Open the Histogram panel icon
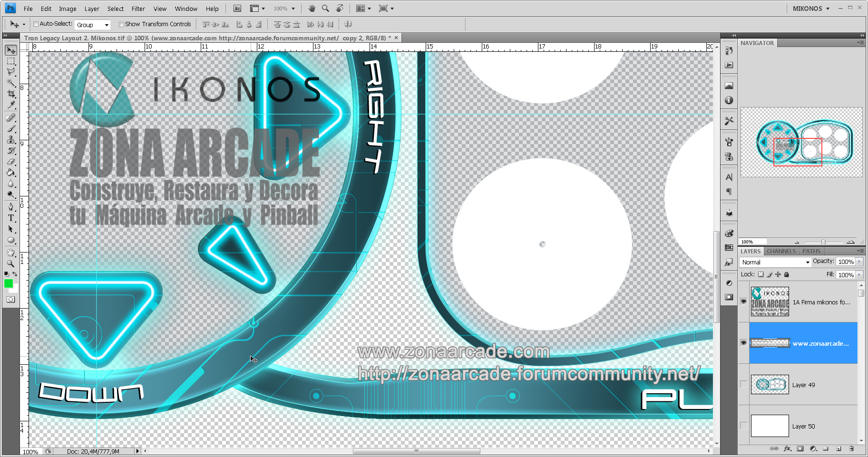 click(x=729, y=86)
